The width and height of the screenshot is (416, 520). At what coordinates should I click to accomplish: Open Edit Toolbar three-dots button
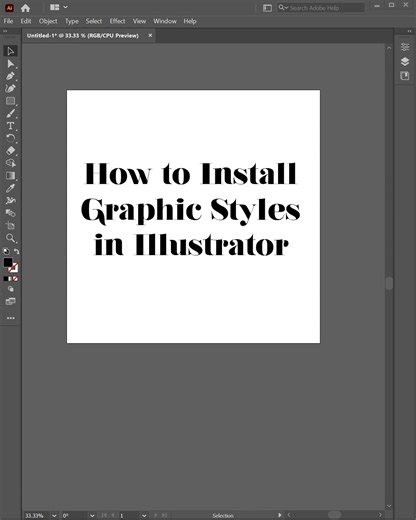coord(11,318)
